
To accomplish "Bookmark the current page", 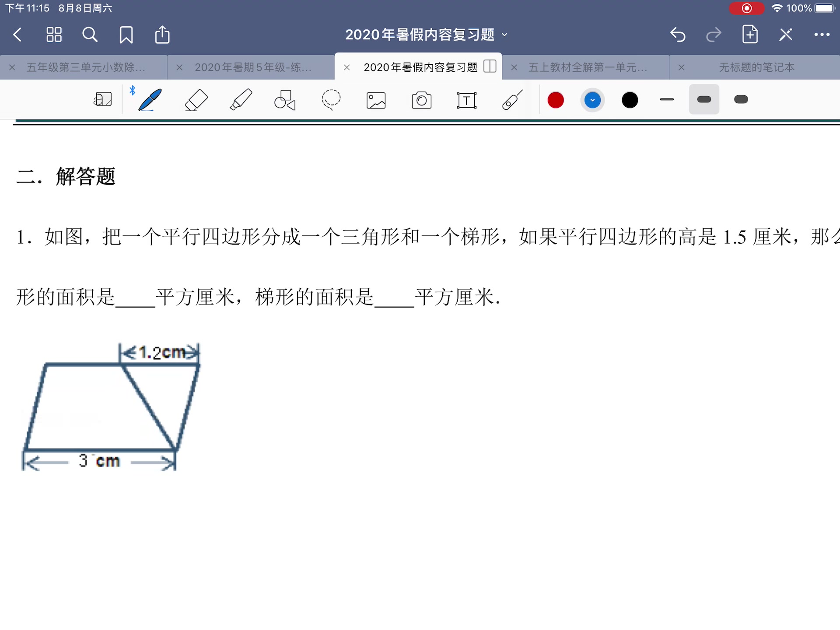I will pyautogui.click(x=126, y=35).
